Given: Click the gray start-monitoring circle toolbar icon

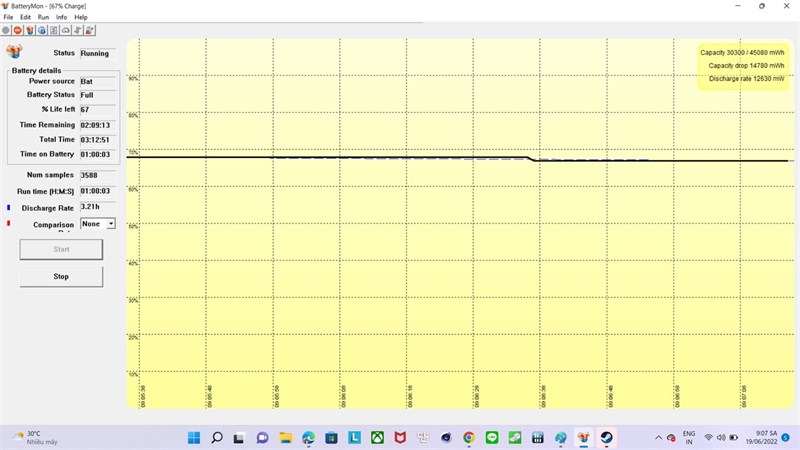Looking at the screenshot, I should (x=6, y=30).
